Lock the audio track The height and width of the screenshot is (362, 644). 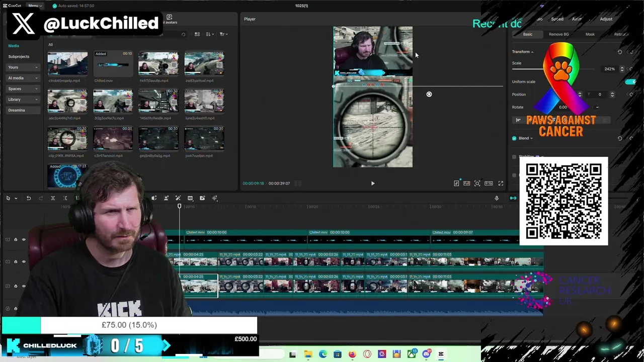[x=16, y=308]
